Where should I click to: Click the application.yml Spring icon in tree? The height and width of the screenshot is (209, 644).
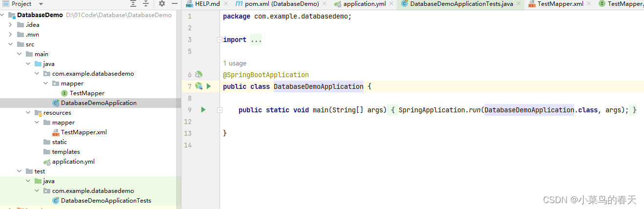click(47, 162)
